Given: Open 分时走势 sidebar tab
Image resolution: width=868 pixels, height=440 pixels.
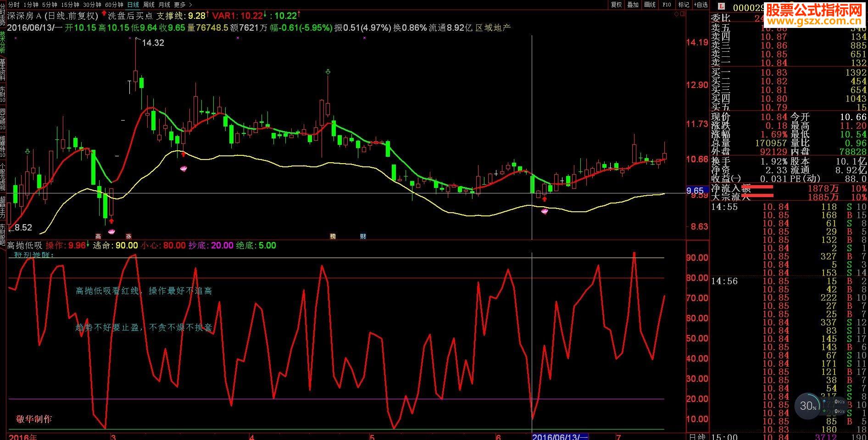Looking at the screenshot, I should [x=3, y=15].
